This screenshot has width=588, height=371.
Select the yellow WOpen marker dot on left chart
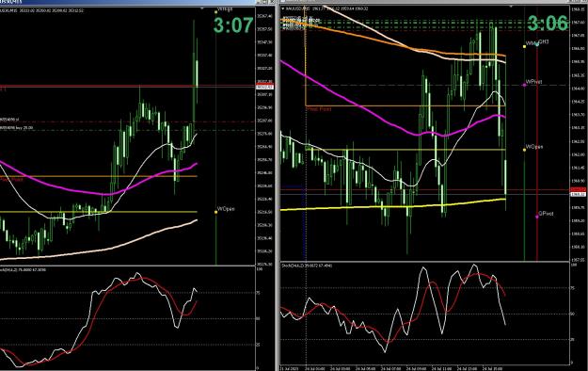[x=216, y=212]
